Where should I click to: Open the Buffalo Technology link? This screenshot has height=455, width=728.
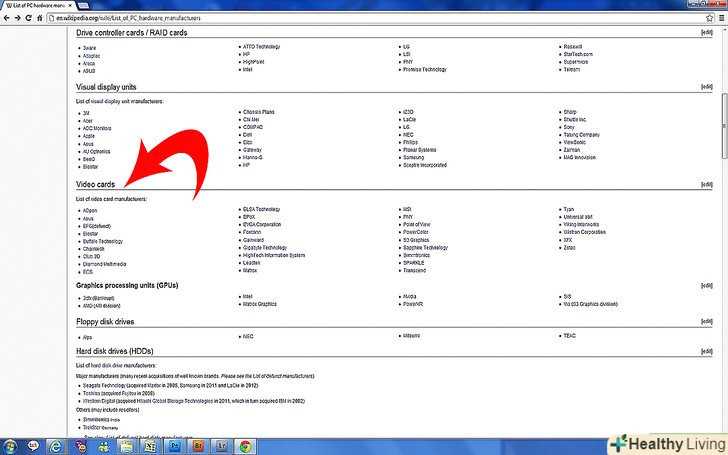103,241
